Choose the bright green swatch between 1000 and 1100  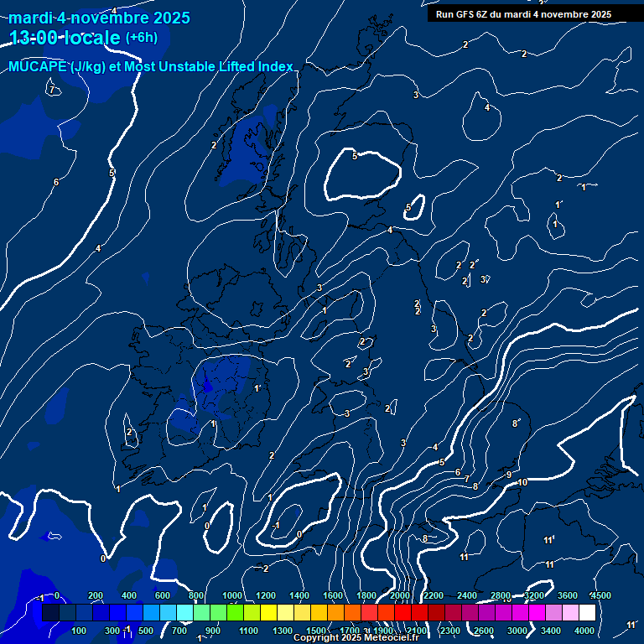pyautogui.click(x=235, y=612)
